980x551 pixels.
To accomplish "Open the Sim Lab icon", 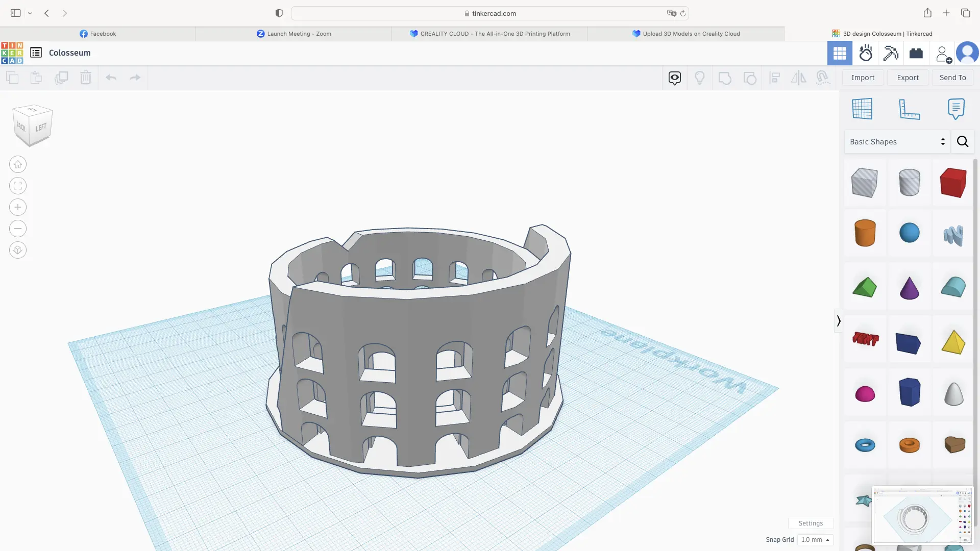I will coord(866,53).
